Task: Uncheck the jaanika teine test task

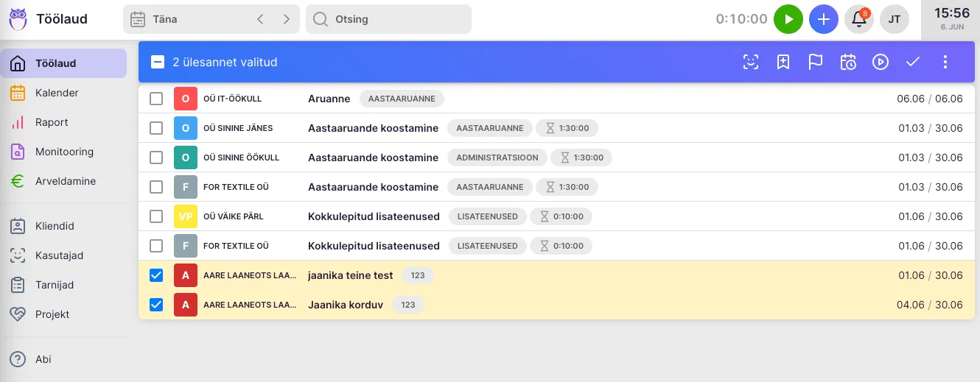Action: pyautogui.click(x=156, y=275)
